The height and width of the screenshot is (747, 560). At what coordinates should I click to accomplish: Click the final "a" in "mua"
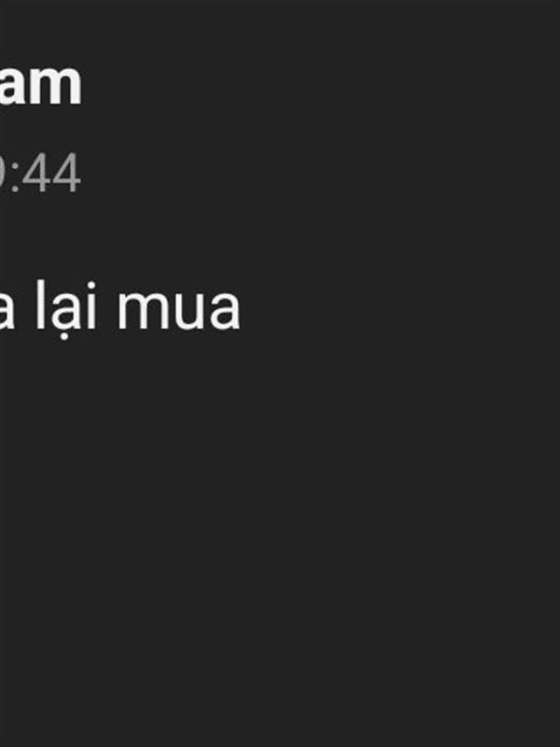(x=225, y=310)
